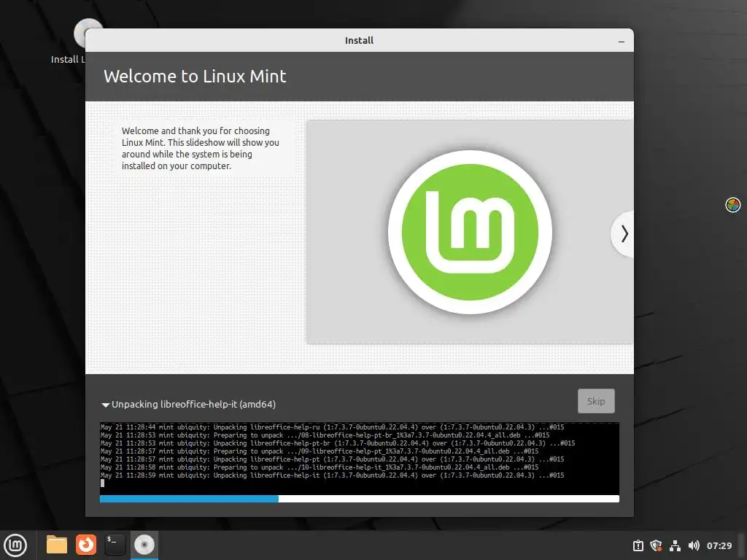Open the Terminal from the panel
Screen dimensions: 747x560
tap(115, 545)
